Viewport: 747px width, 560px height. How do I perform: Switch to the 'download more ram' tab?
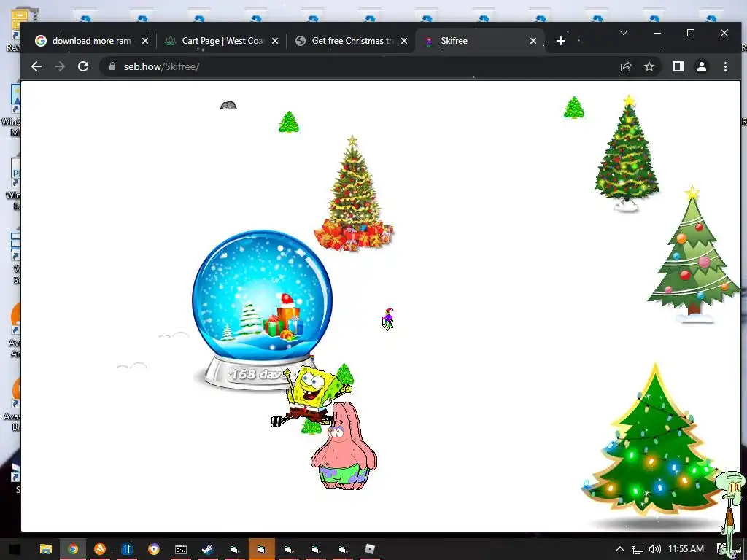91,41
